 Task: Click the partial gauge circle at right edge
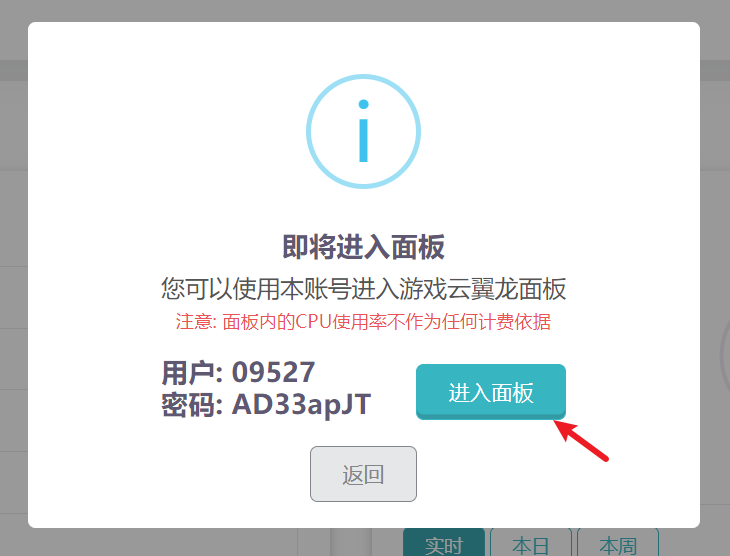click(x=724, y=354)
